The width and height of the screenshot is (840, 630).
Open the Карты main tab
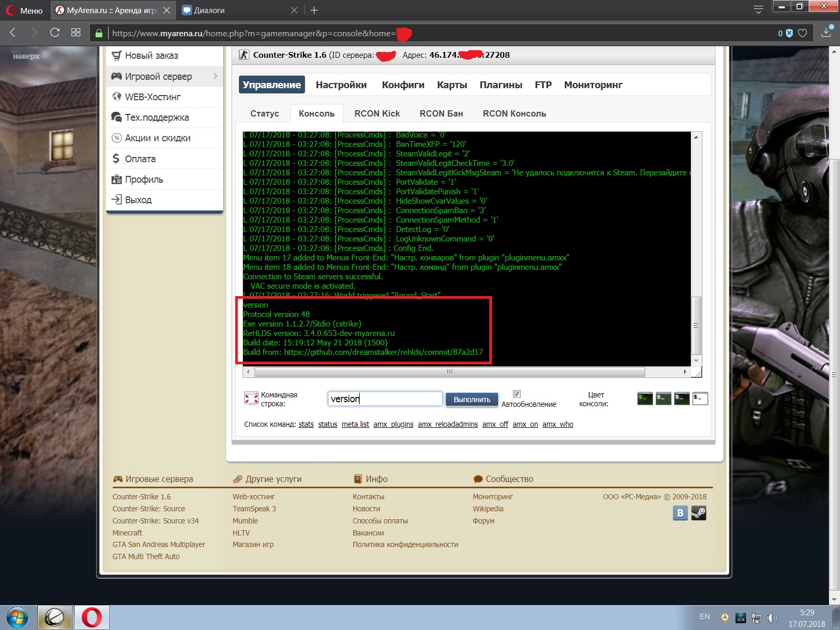[452, 85]
